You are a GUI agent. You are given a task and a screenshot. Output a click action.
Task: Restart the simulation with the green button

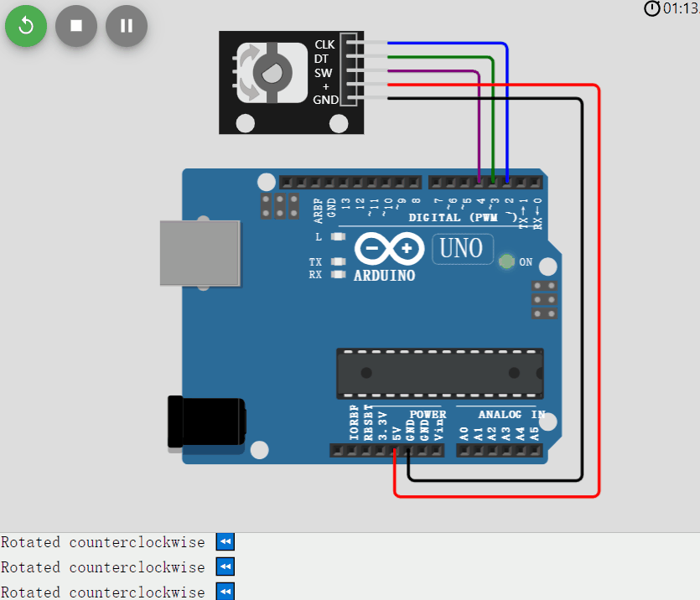26,26
